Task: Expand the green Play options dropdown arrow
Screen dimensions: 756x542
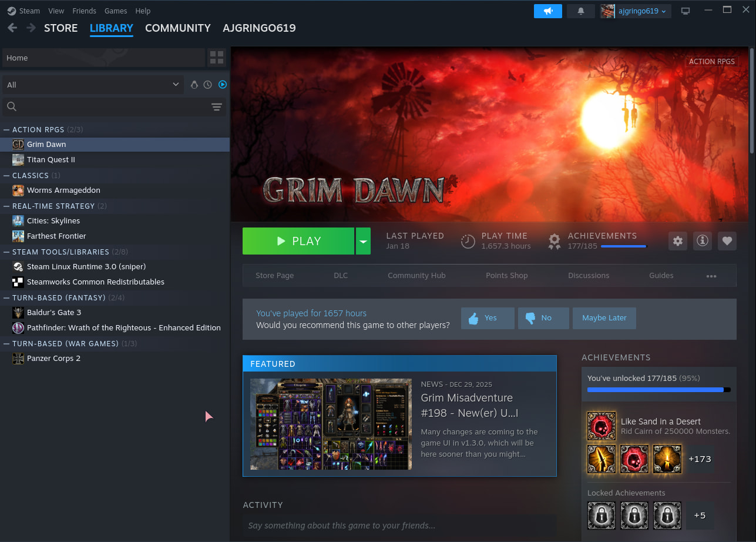Action: (363, 241)
